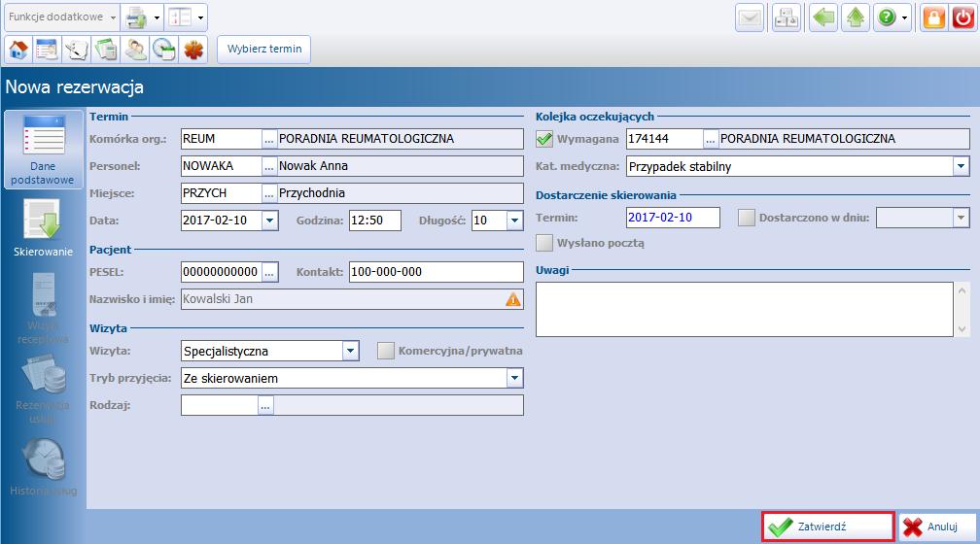Open the home icon in the toolbar
Screen dimensions: 980x544
[x=18, y=50]
